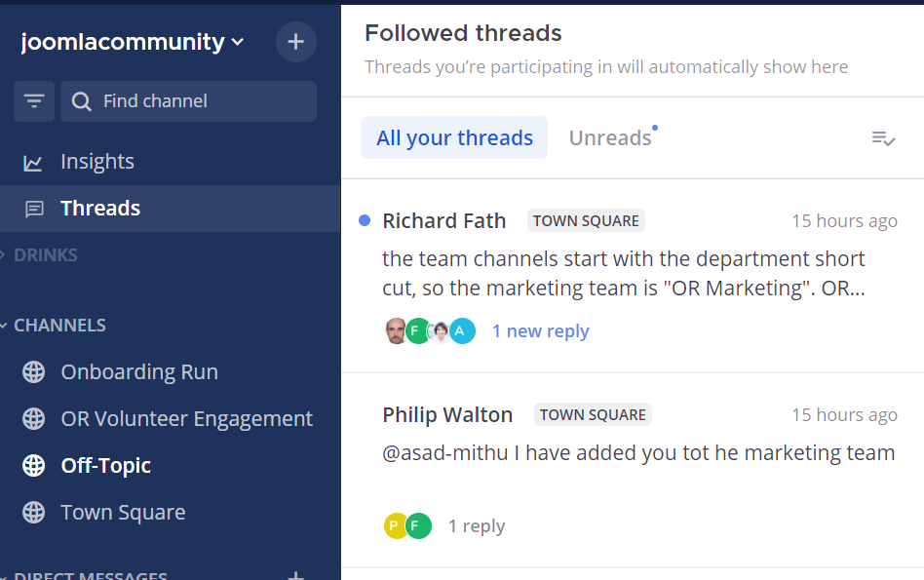Click Richard Fath's TOWN SQUARE tag
The height and width of the screenshot is (580, 924).
click(x=586, y=221)
